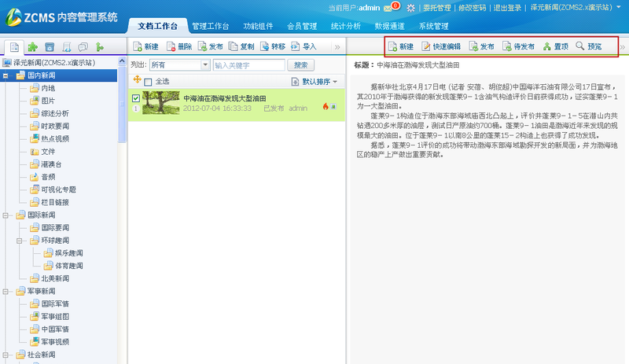Collapse the 国内新闻 tree node
This screenshot has width=629, height=364.
(x=7, y=75)
